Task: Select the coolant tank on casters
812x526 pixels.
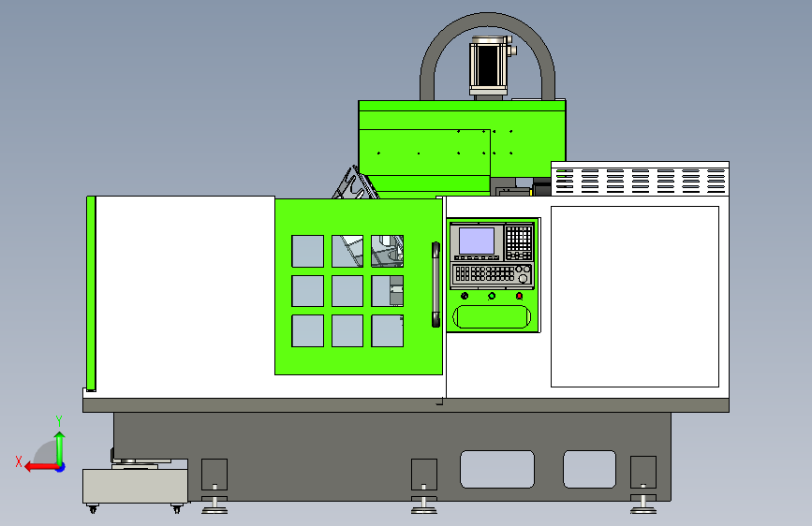Action: pos(135,486)
